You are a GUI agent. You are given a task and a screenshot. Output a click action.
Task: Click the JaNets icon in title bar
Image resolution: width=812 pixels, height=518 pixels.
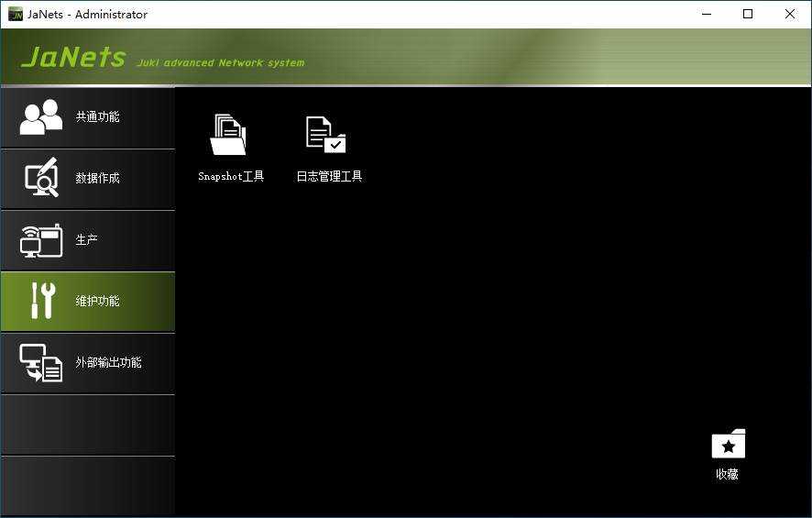(x=16, y=14)
